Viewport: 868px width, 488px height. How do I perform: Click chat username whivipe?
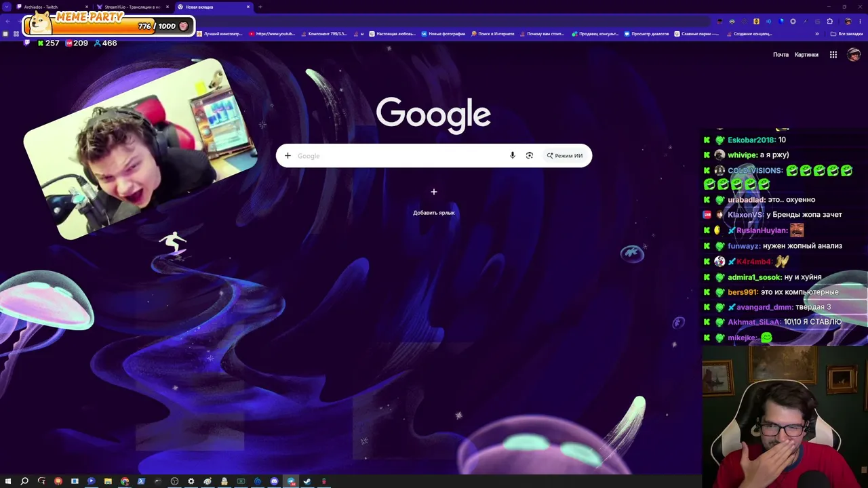point(742,155)
